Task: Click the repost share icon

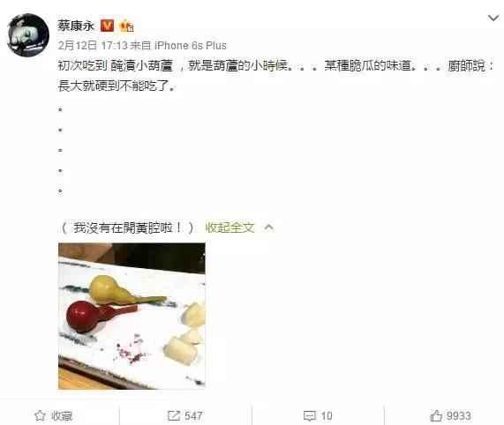Action: click(x=174, y=415)
